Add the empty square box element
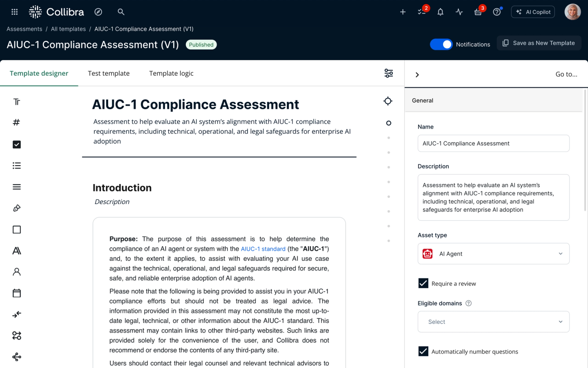The width and height of the screenshot is (588, 368). [x=17, y=229]
